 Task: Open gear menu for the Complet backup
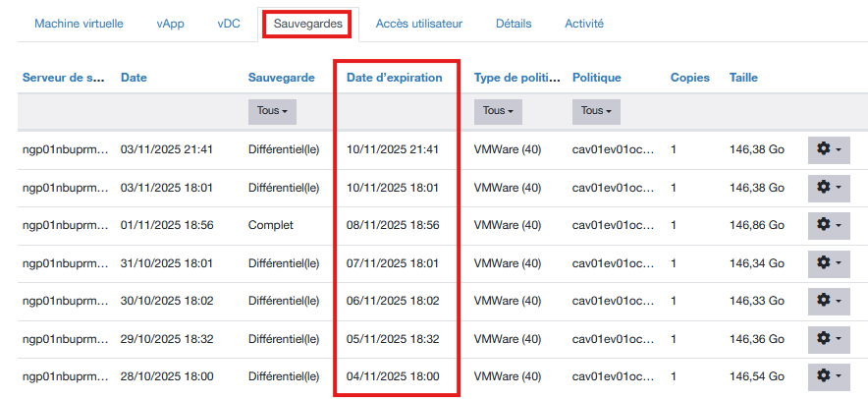coord(829,225)
